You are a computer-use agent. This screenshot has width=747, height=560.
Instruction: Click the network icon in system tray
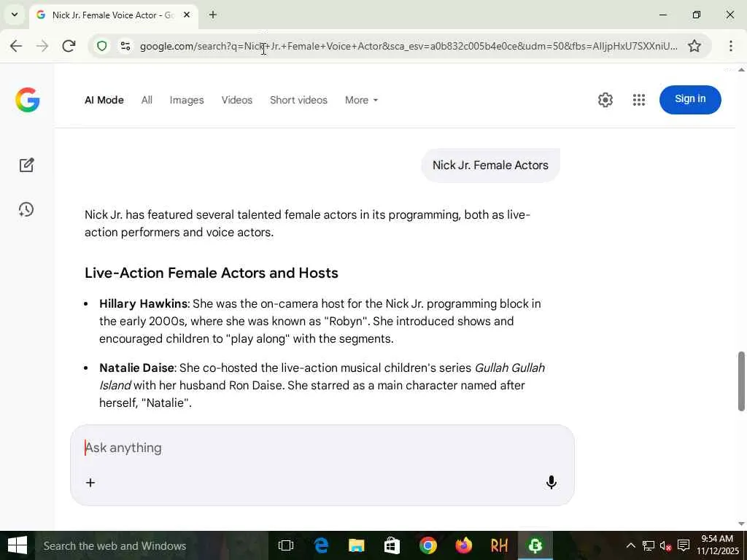click(x=649, y=545)
